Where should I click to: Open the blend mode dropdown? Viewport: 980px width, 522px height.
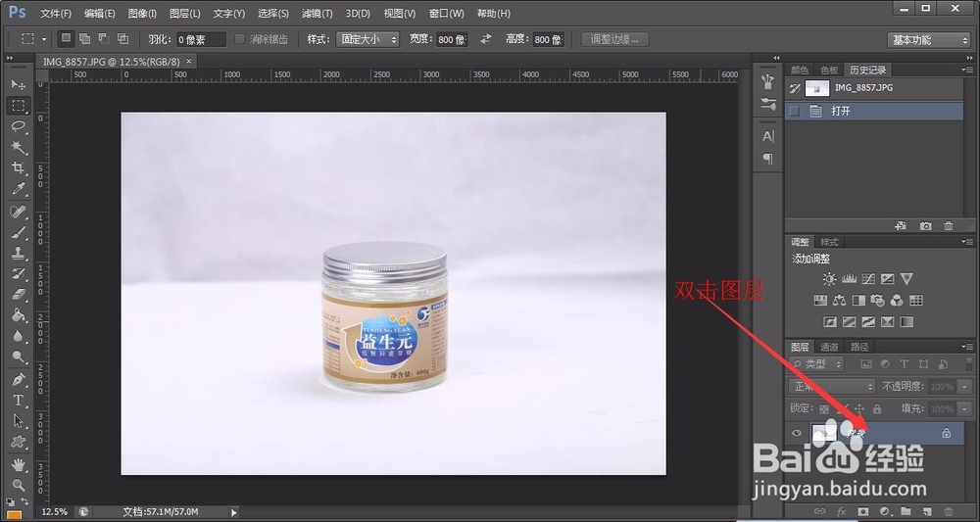tap(832, 387)
